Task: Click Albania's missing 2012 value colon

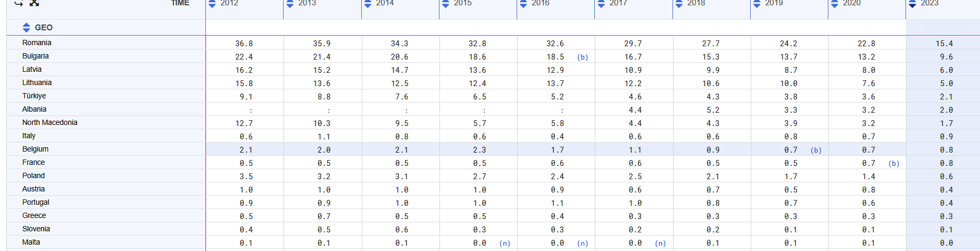Action: [x=251, y=110]
